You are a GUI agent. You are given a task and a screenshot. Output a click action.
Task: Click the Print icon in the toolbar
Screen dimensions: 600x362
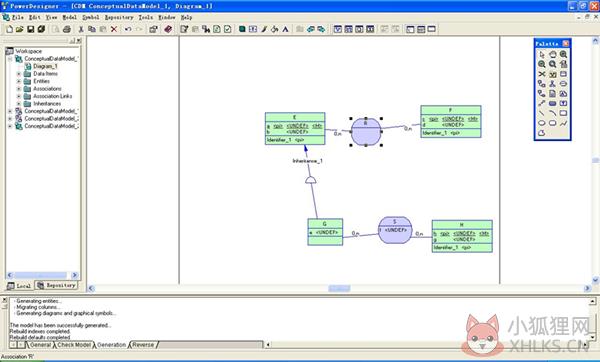(67, 29)
